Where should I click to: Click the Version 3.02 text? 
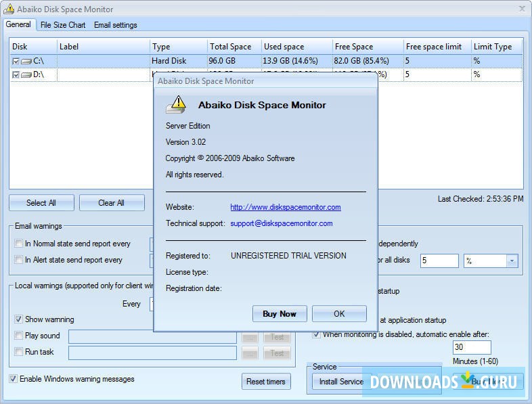pyautogui.click(x=185, y=142)
